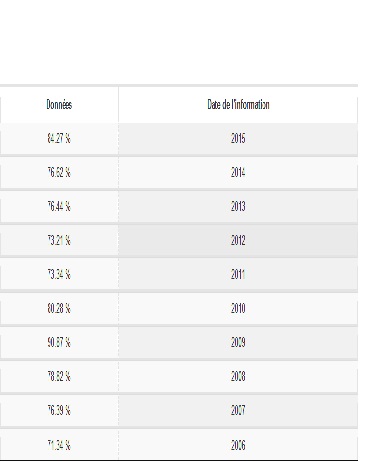Select the 2007 date cell

click(238, 411)
